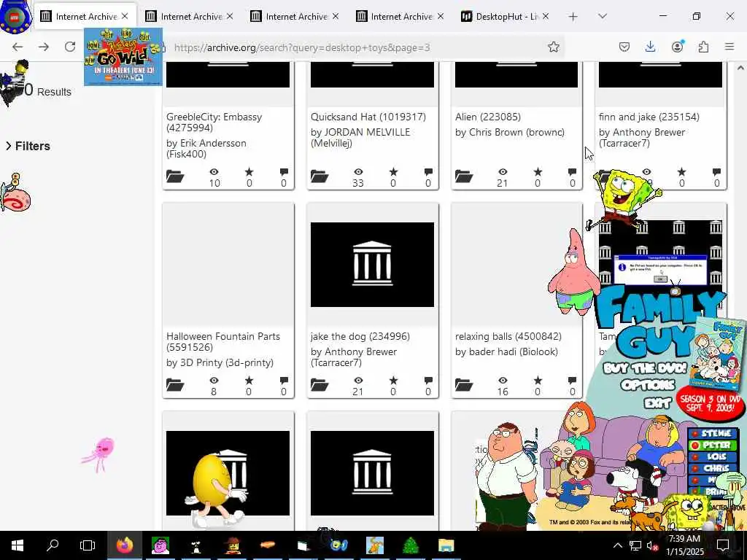The width and height of the screenshot is (747, 560).
Task: Select PETER radio option in Family Guy toy
Action: pos(712,446)
